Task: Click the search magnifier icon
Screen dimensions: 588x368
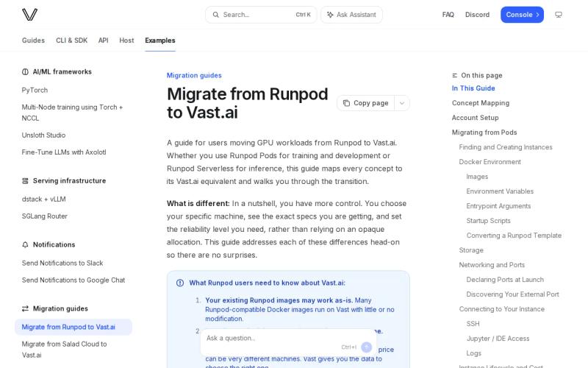Action: [215, 15]
